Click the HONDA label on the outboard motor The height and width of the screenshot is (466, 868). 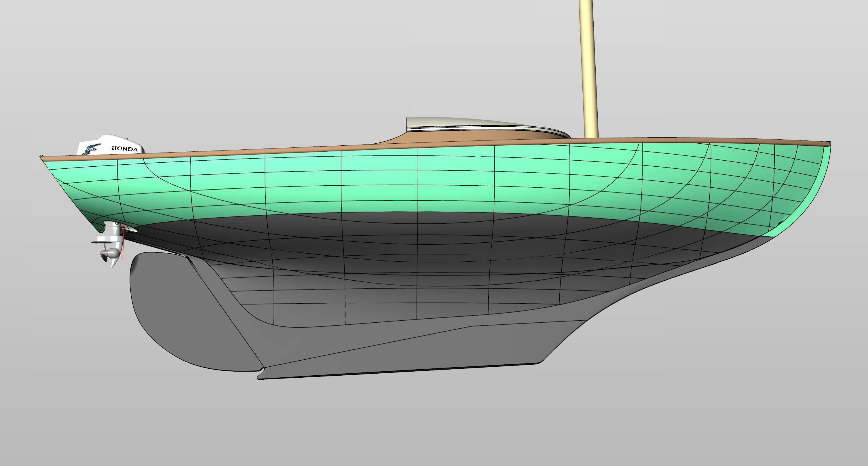coord(124,149)
